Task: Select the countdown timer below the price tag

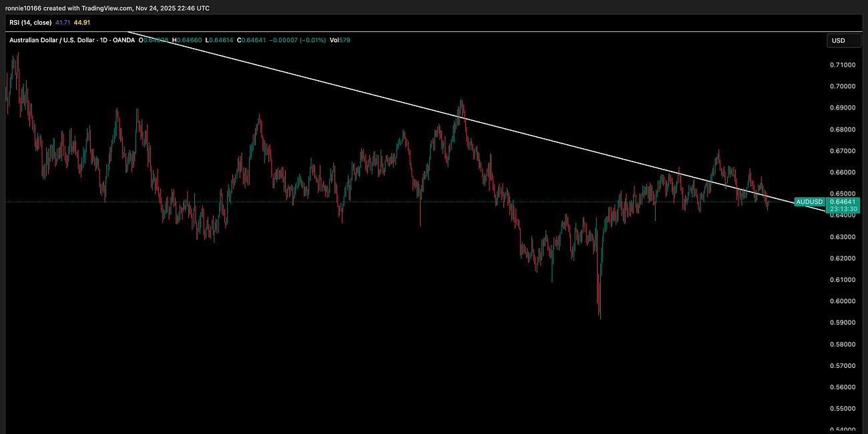Action: point(842,209)
